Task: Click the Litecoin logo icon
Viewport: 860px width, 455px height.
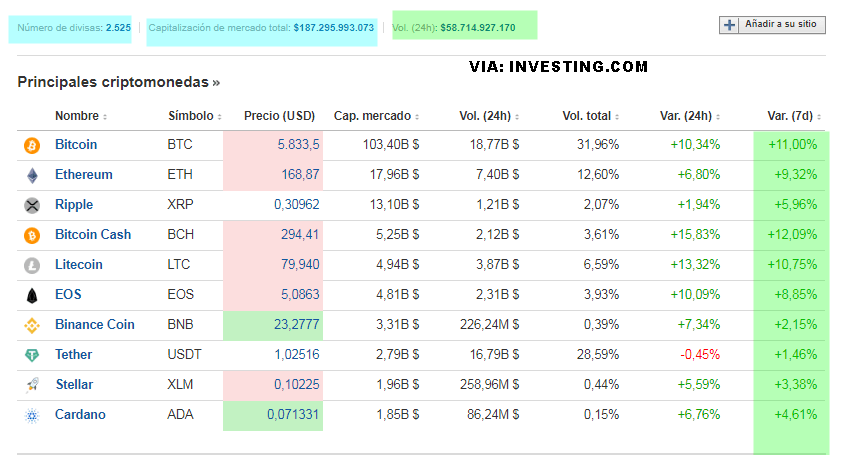Action: tap(32, 265)
